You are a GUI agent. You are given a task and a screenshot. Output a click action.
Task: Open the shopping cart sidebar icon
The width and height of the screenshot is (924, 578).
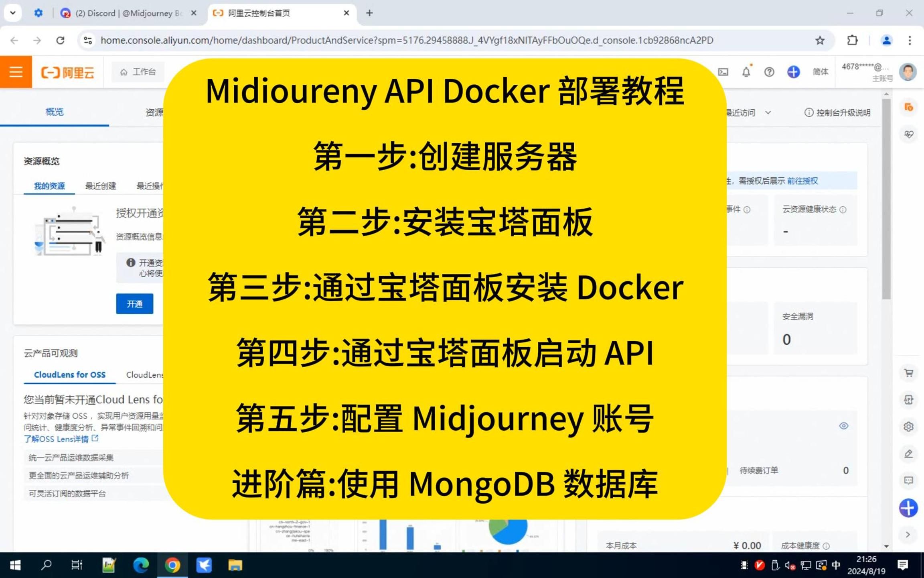[x=908, y=373]
